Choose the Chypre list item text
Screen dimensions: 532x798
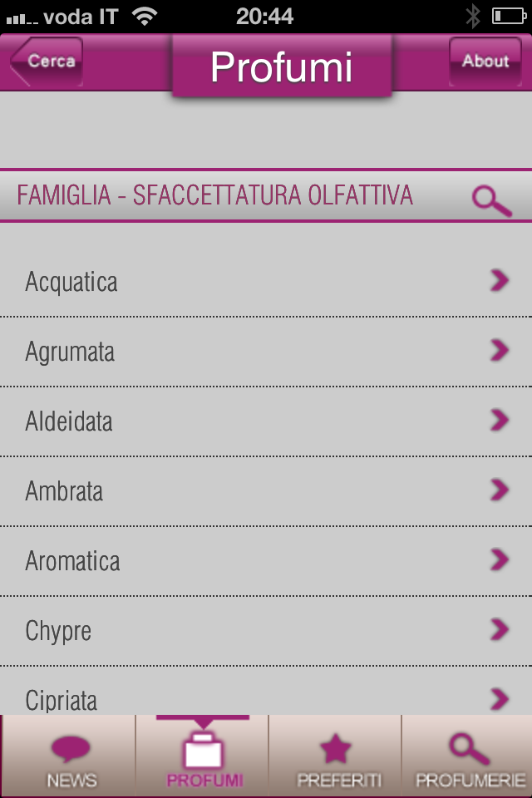58,631
